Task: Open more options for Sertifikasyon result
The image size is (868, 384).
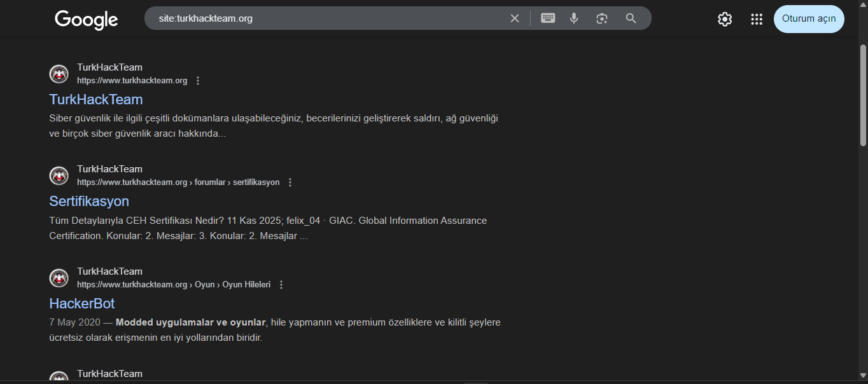Action: coord(290,182)
